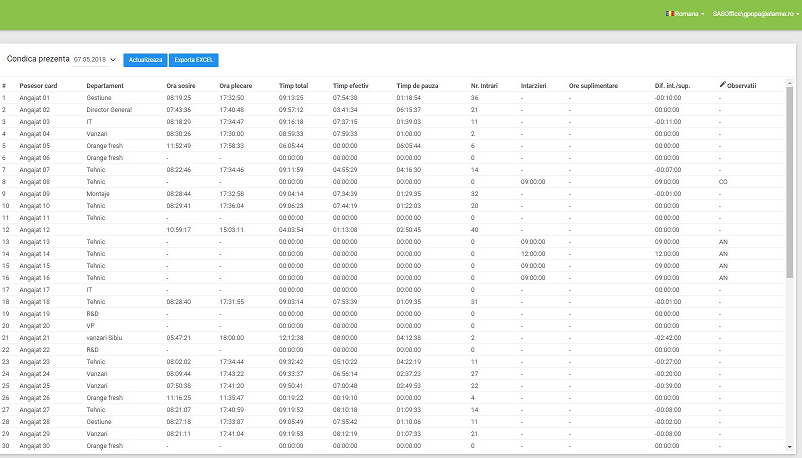The width and height of the screenshot is (802, 458).
Task: Click the Angajat 12 name cell
Action: tap(35, 230)
